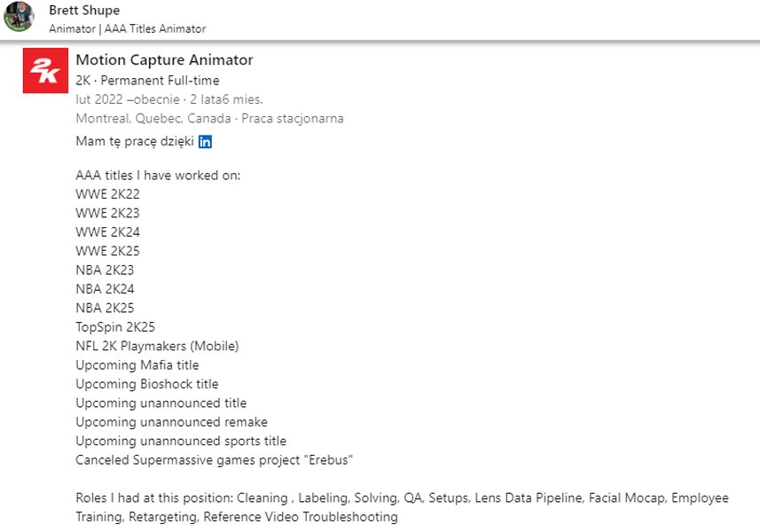Click the 'TopSpin 2K25' entry
Screen dimensions: 760x532
pyautogui.click(x=115, y=326)
